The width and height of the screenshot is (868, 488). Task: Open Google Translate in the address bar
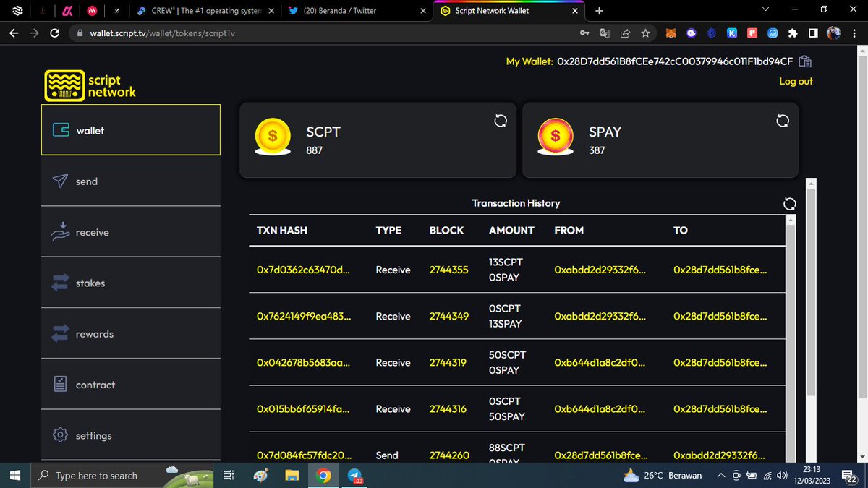coord(605,33)
